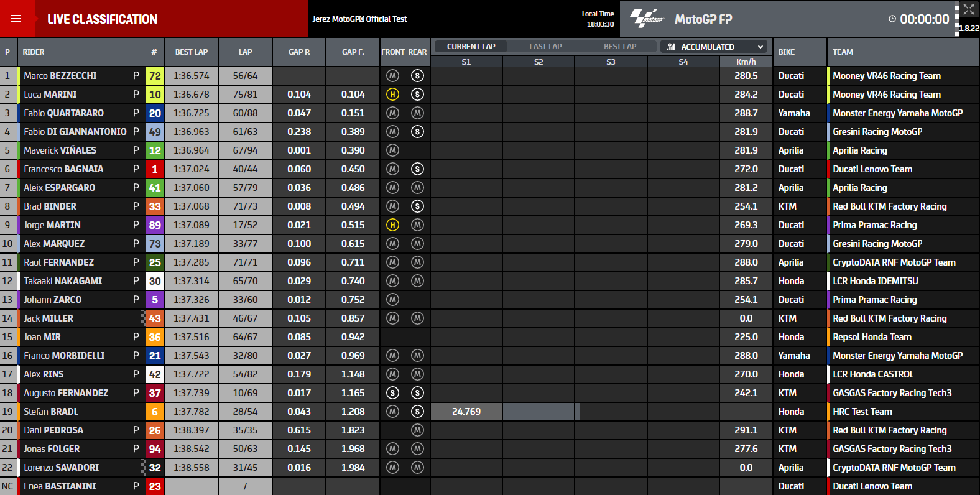Click Augusto Fernandez's front soft tyre icon
The width and height of the screenshot is (980, 495).
[x=392, y=393]
